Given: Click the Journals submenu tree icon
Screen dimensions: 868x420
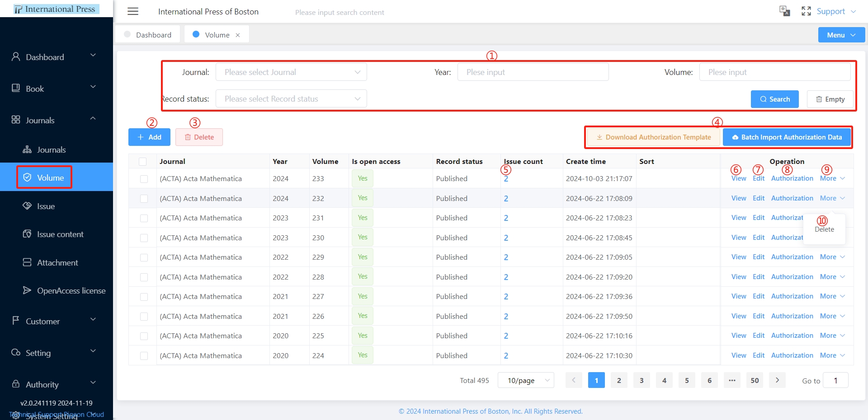Looking at the screenshot, I should point(27,149).
